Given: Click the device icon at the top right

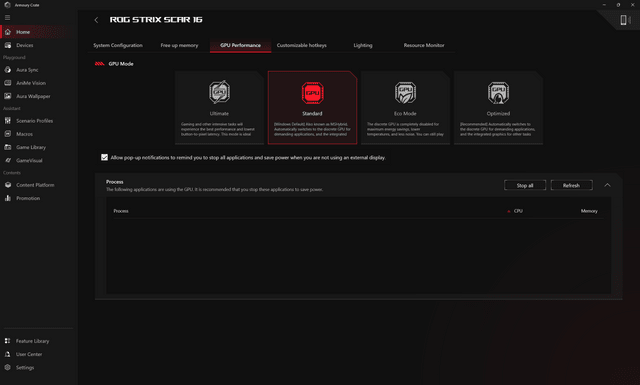Looking at the screenshot, I should click(624, 20).
